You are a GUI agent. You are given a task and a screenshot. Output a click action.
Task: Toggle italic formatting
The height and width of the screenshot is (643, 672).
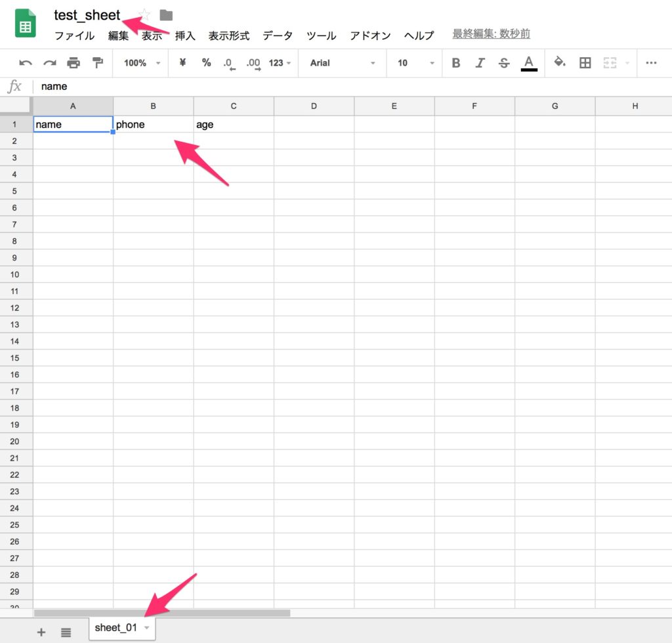pyautogui.click(x=480, y=63)
